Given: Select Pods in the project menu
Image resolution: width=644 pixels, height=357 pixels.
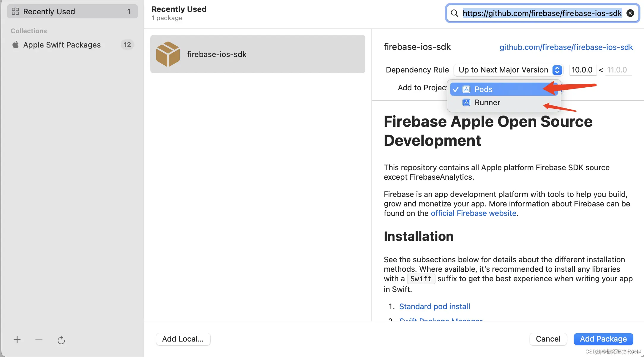Looking at the screenshot, I should click(x=483, y=89).
